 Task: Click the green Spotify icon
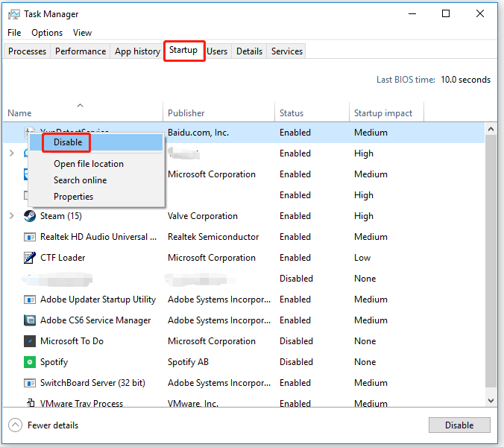point(30,362)
